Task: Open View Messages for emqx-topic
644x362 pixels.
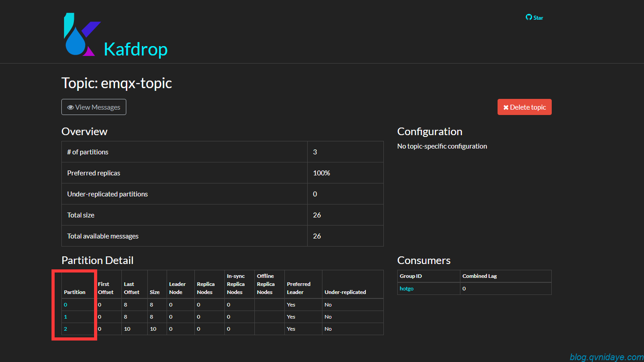Action: tap(94, 107)
